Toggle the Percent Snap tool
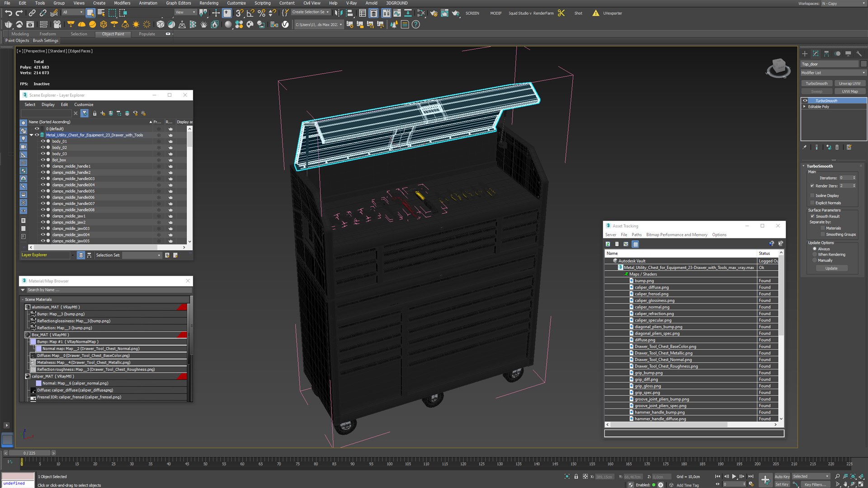868x488 pixels. coord(261,13)
